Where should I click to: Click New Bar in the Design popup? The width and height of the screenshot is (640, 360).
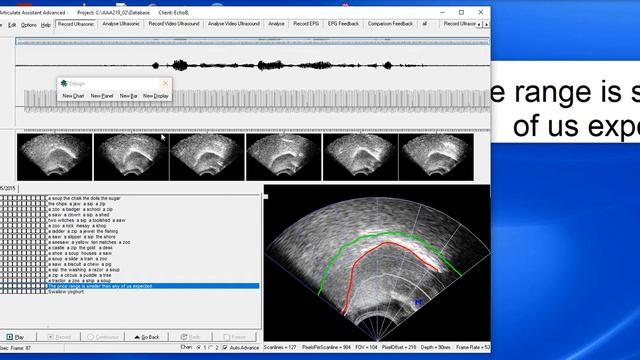point(128,96)
